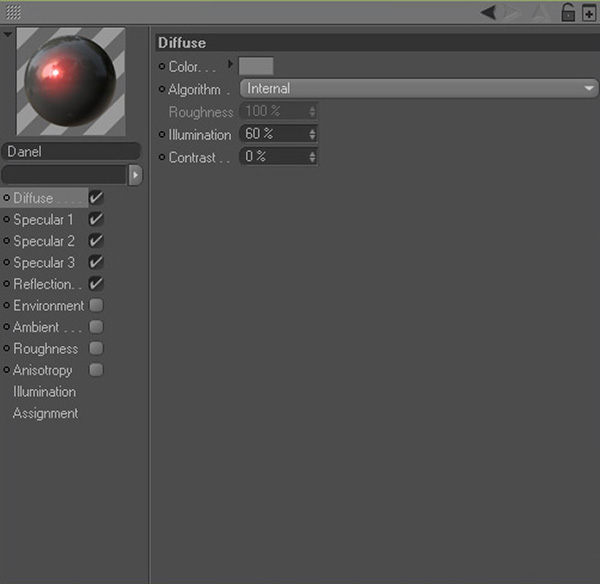The height and width of the screenshot is (584, 600).
Task: Click the arrow button beside empty field
Action: (135, 175)
